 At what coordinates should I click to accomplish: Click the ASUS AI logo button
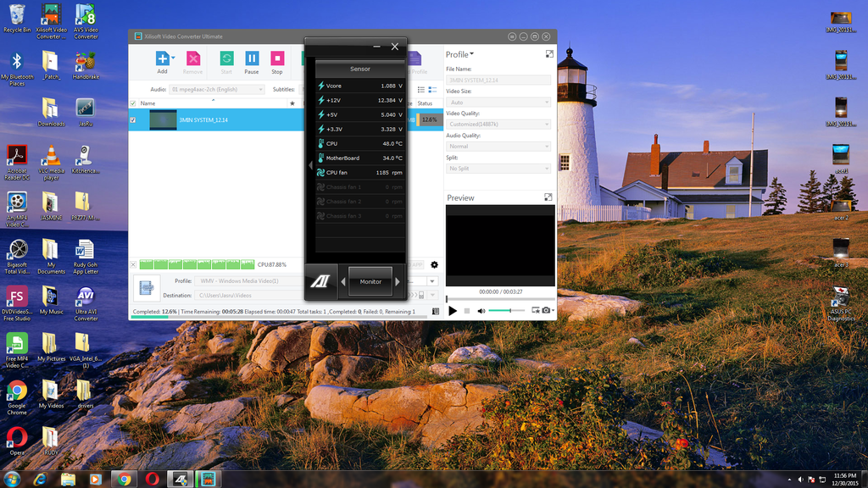(x=320, y=281)
